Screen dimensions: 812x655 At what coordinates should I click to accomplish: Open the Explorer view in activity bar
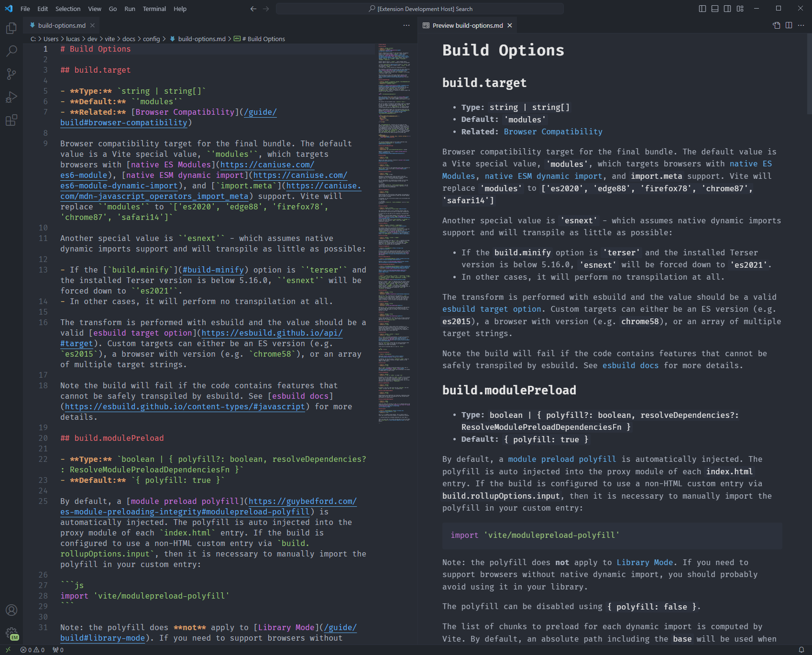click(x=11, y=28)
